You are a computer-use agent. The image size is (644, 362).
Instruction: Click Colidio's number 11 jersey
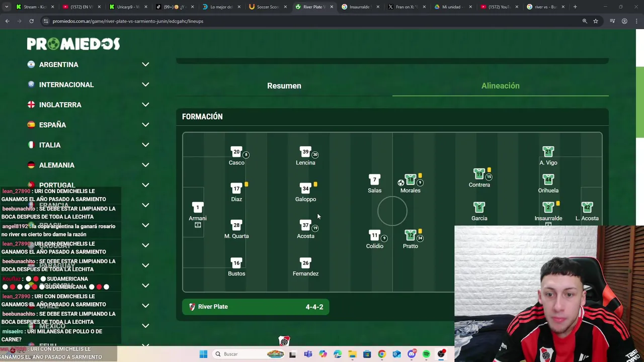374,235
